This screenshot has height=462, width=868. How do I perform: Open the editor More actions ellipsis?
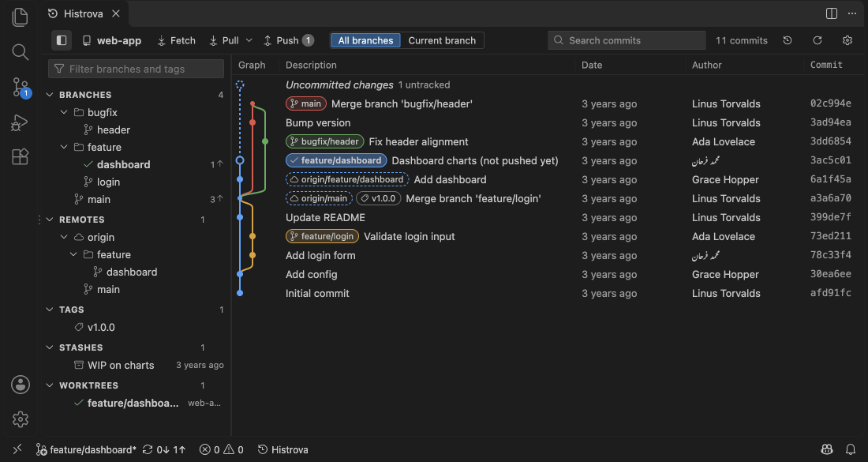click(852, 13)
